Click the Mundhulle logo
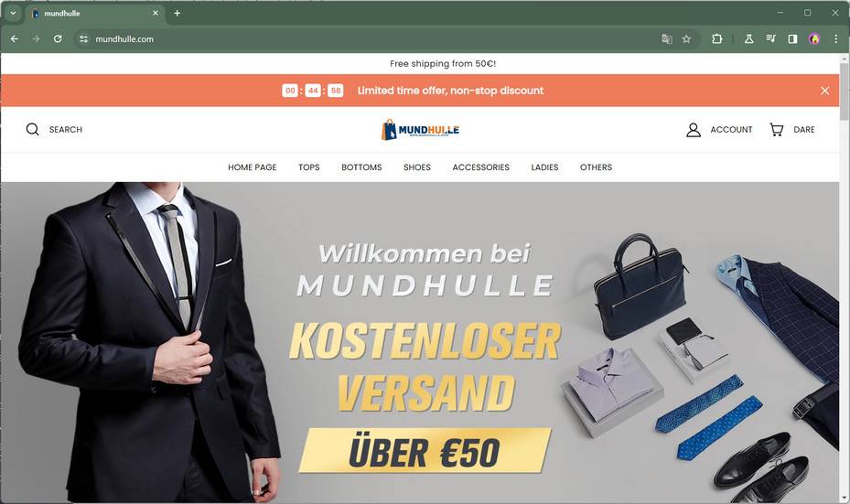 click(420, 130)
